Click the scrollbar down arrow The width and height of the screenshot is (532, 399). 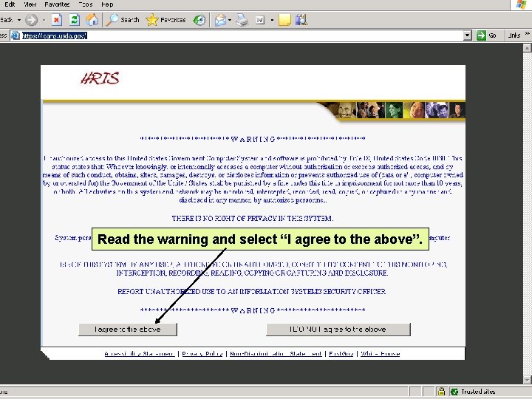coord(527,380)
